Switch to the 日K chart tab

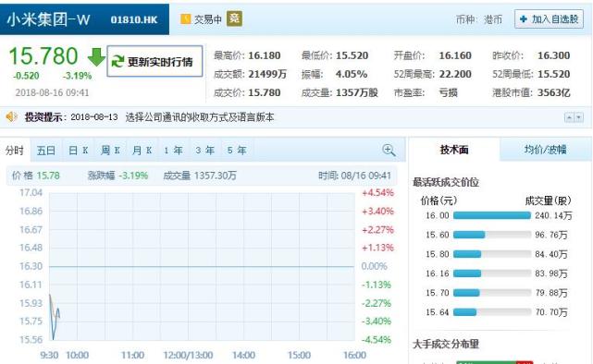(79, 151)
